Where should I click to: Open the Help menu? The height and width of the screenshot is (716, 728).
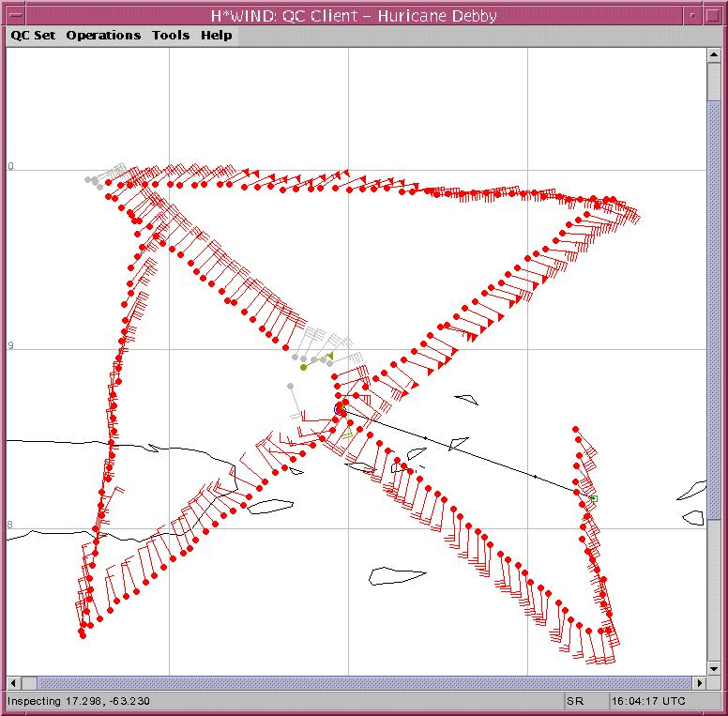[216, 35]
